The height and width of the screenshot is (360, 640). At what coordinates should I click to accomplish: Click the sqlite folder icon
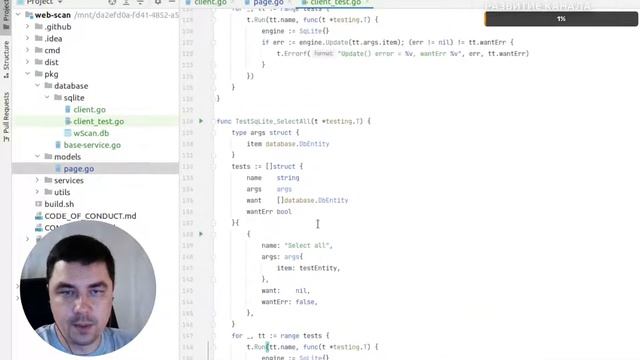point(58,98)
